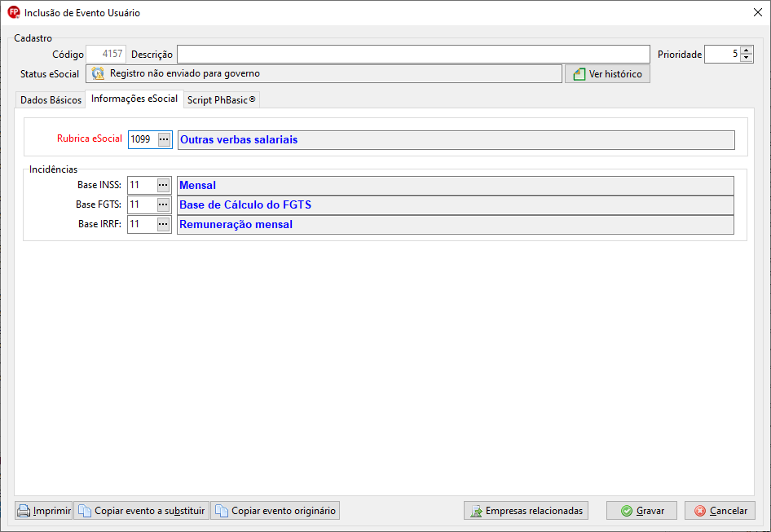Click the Base INSS code field
The image size is (771, 532).
coord(143,186)
